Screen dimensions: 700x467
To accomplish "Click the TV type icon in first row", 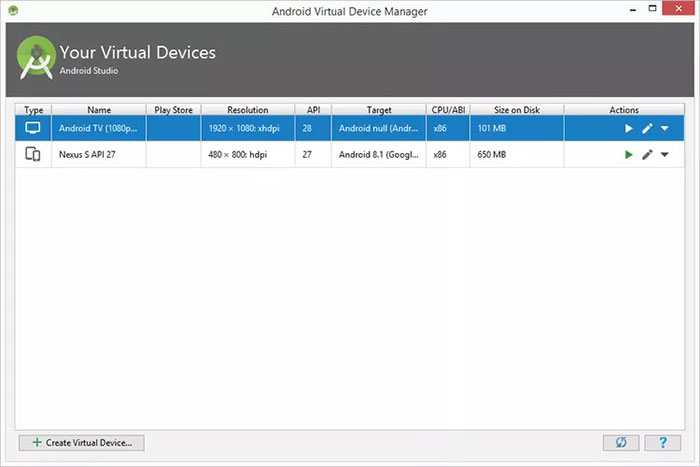I will click(x=33, y=129).
